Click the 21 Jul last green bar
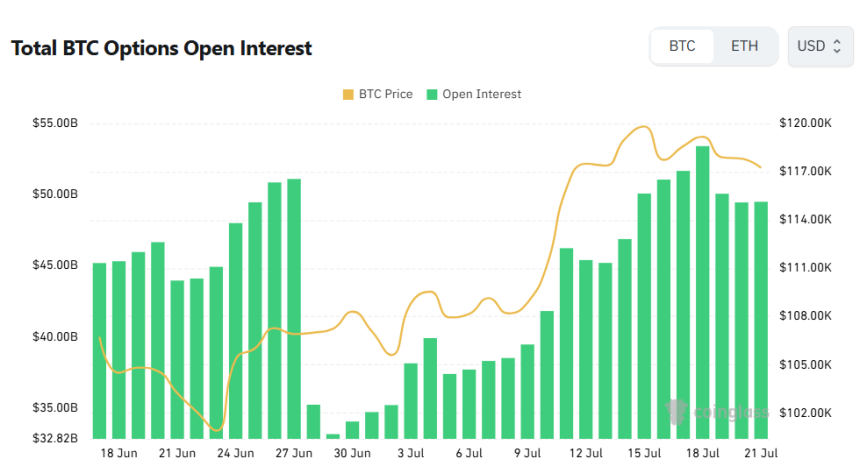 point(761,320)
